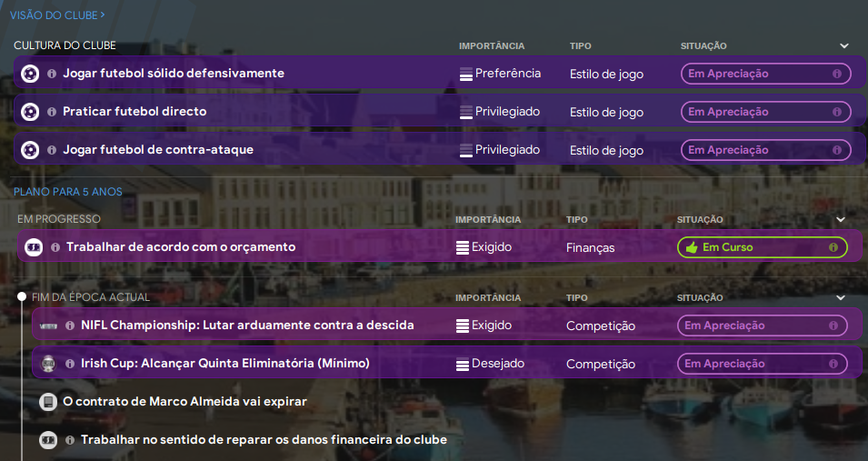The width and height of the screenshot is (868, 461).
Task: Click importance bars icon in orçamento row
Action: (463, 247)
